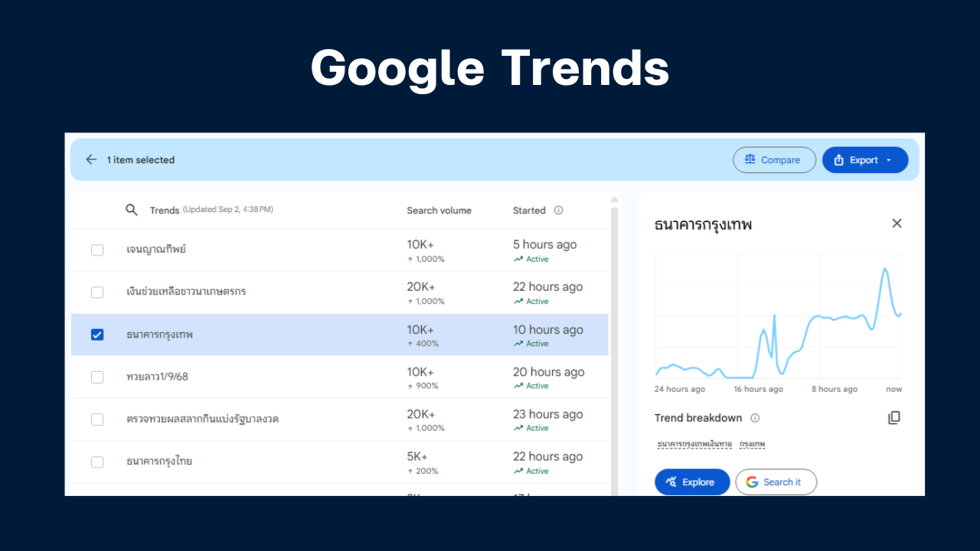Viewport: 980px width, 551px height.
Task: Click the search magnifier icon beside Trends
Action: (132, 210)
